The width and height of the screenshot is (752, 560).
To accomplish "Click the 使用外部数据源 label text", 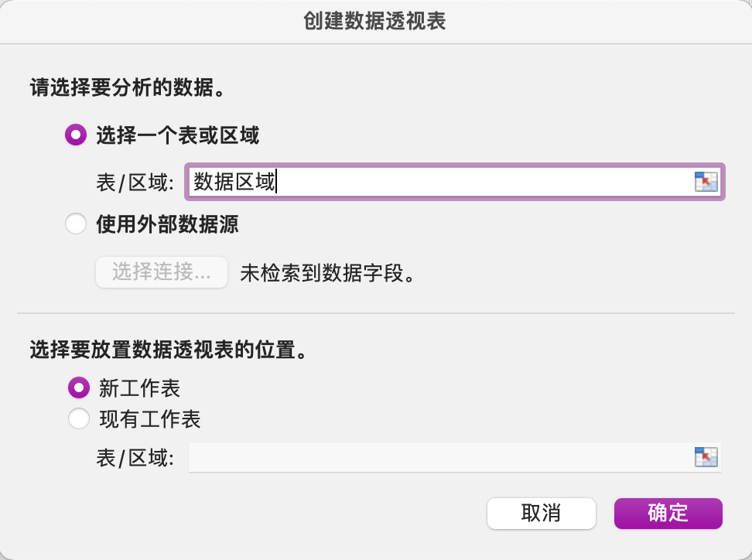I will 167,224.
